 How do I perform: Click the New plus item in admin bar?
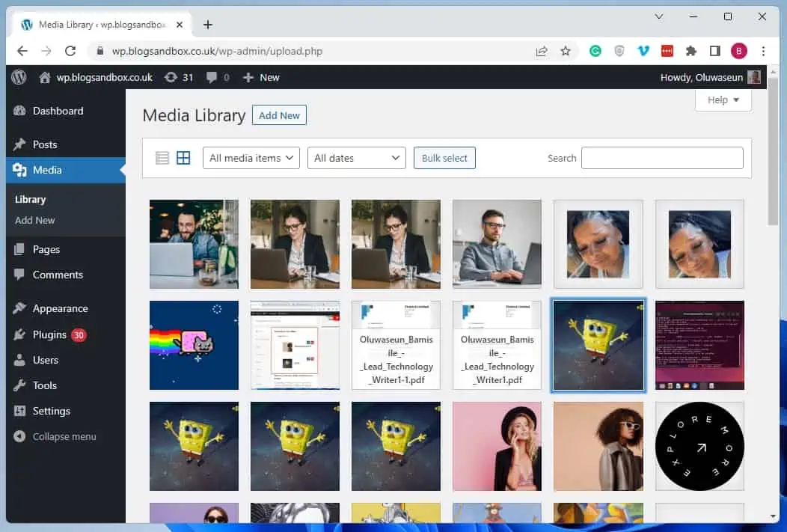click(x=261, y=77)
